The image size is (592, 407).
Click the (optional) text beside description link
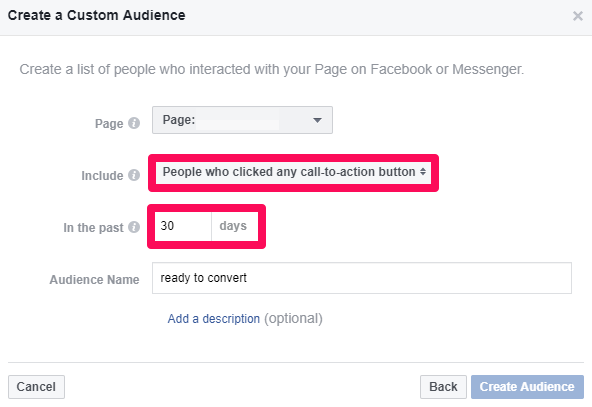tap(293, 319)
